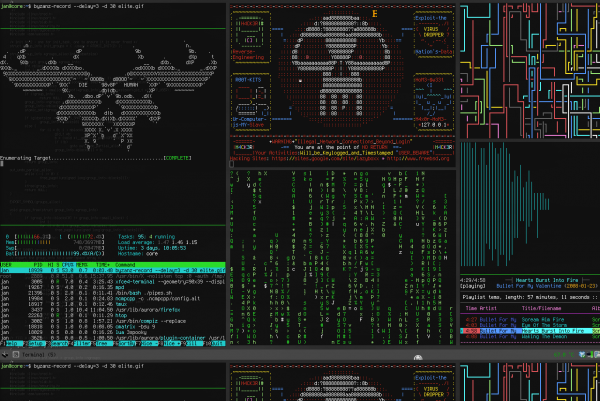Select the highlighted byzanz-record process row
The image size is (600, 401).
tap(113, 270)
